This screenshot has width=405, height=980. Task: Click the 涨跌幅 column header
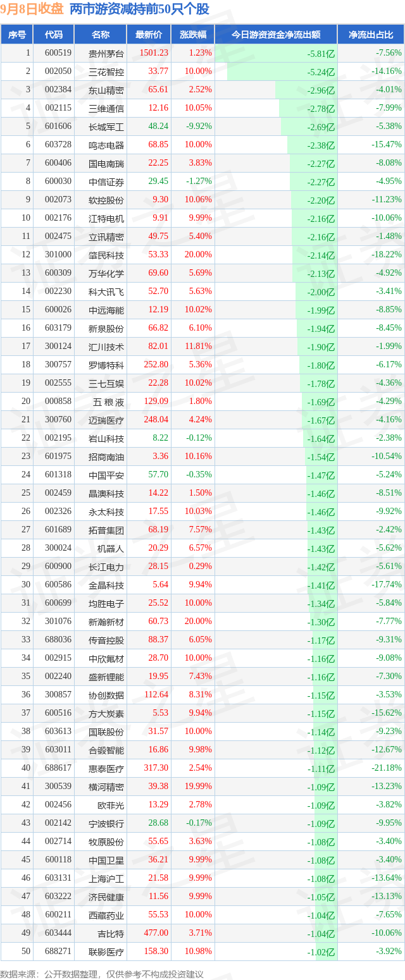click(192, 35)
